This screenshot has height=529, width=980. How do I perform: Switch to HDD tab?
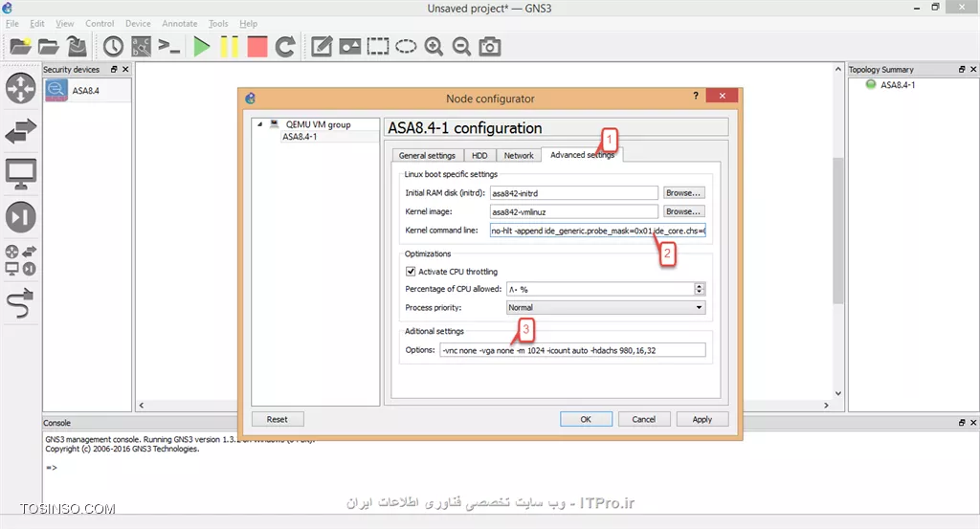479,156
